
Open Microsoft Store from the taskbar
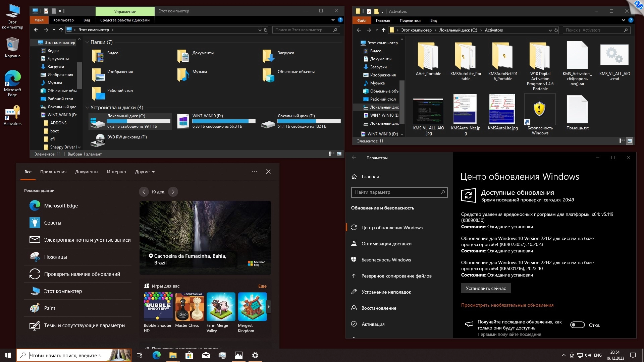click(x=190, y=355)
